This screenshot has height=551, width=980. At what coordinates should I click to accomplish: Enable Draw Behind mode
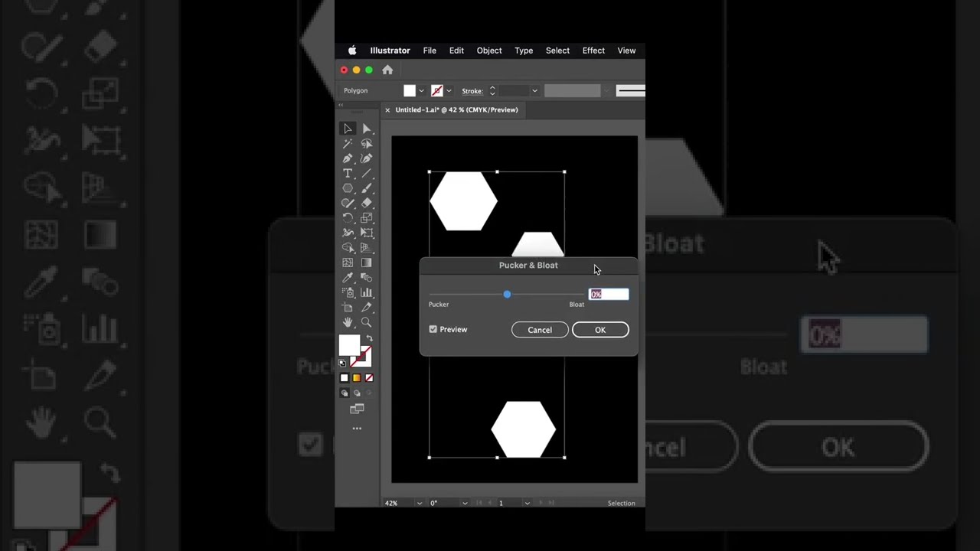point(356,393)
